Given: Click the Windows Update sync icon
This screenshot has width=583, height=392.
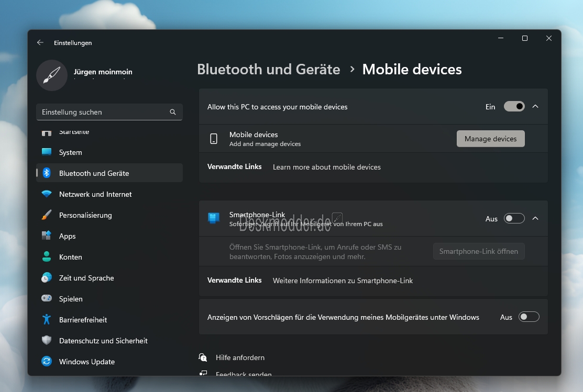Looking at the screenshot, I should click(x=47, y=362).
